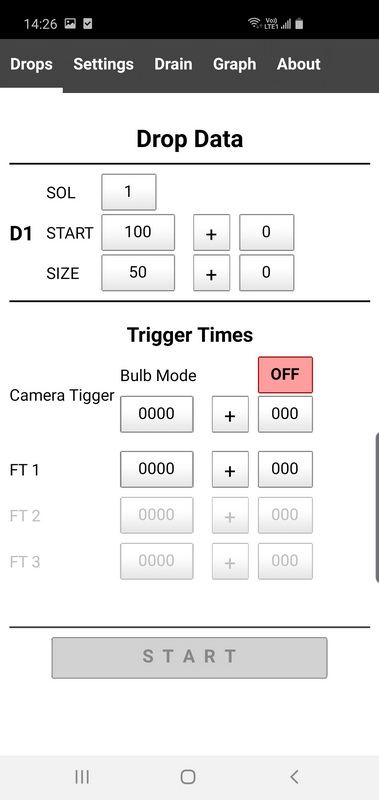This screenshot has width=379, height=800.
Task: Go to the Graph tab
Action: click(235, 64)
